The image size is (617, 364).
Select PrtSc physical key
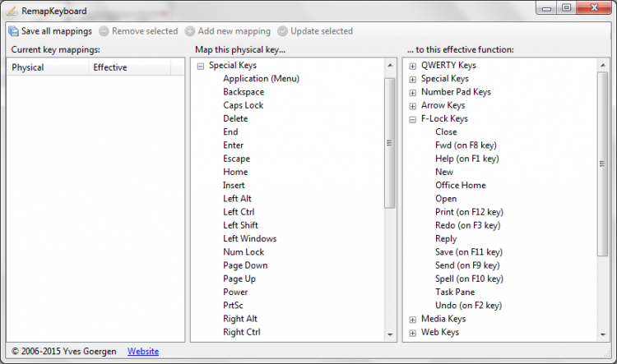click(233, 306)
